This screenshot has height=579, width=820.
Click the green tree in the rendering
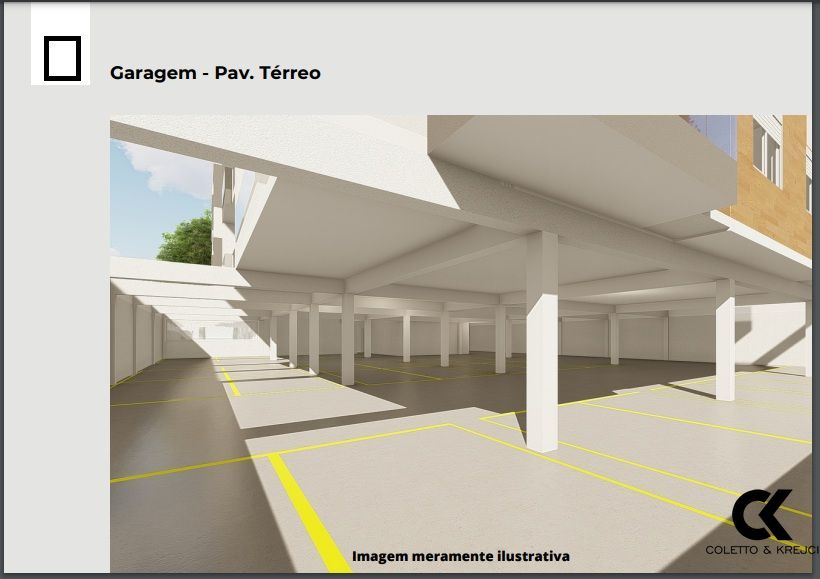point(187,240)
